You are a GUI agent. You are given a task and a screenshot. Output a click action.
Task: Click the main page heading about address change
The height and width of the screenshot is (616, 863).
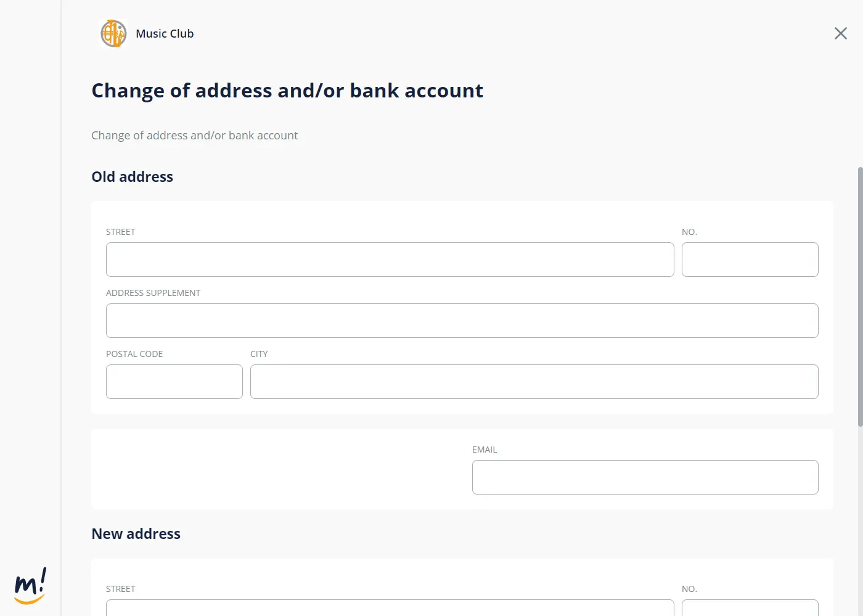[287, 91]
